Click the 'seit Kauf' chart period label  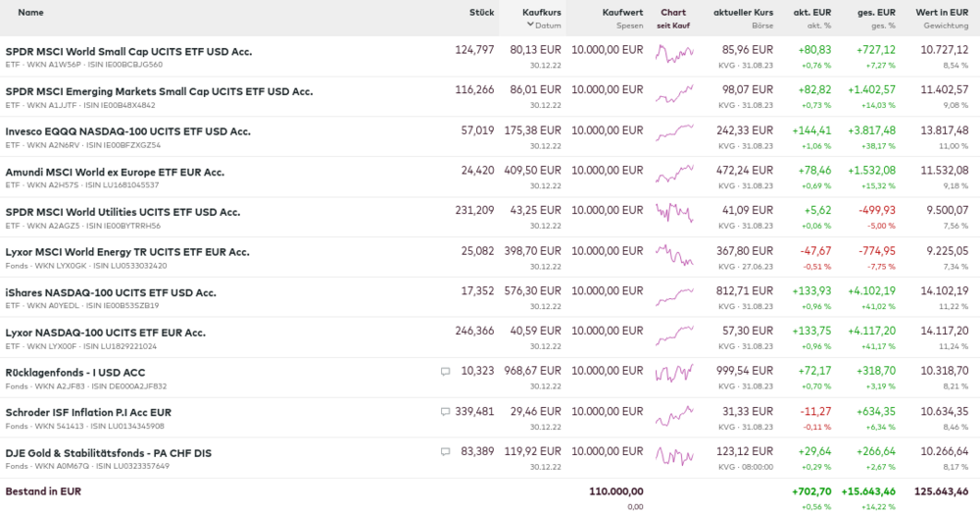[x=673, y=26]
